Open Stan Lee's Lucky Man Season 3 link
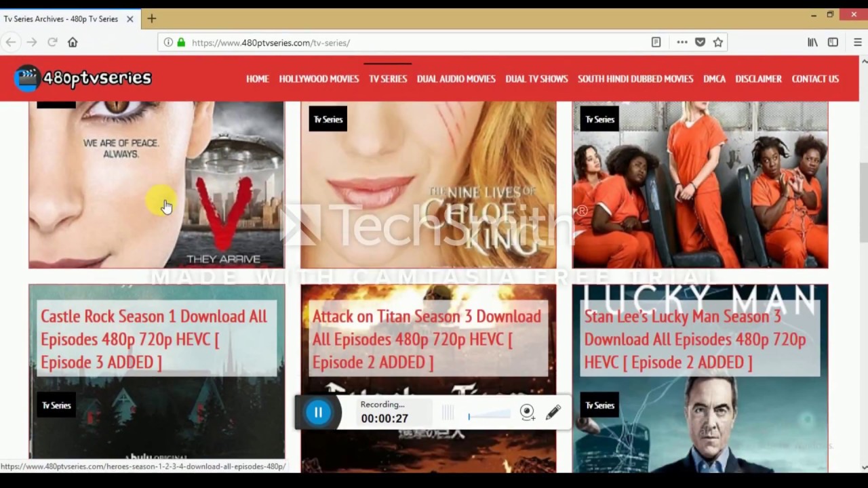868x488 pixels. coord(695,339)
